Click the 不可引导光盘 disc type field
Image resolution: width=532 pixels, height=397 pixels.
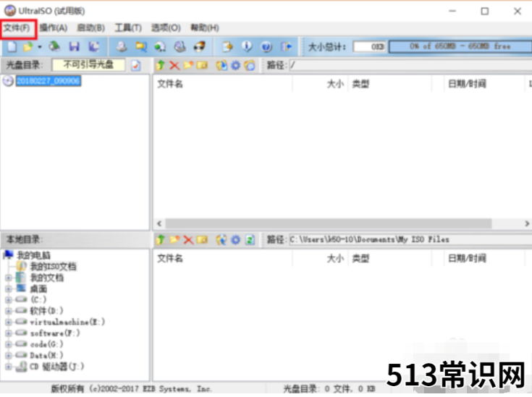[88, 65]
